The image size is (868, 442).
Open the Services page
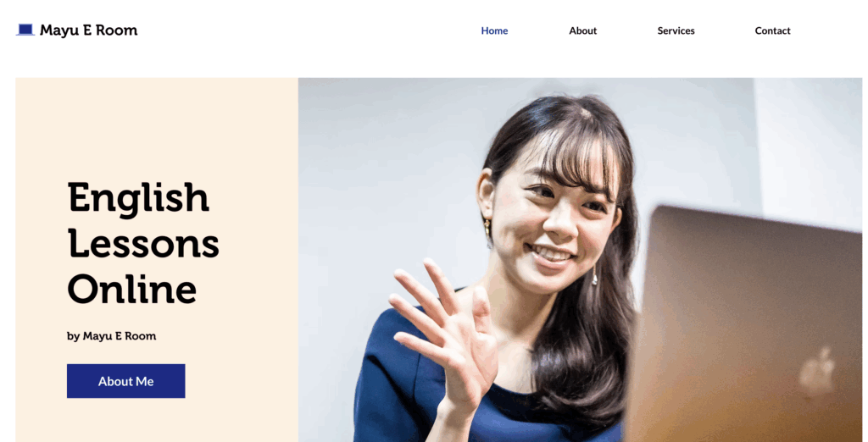pyautogui.click(x=676, y=31)
